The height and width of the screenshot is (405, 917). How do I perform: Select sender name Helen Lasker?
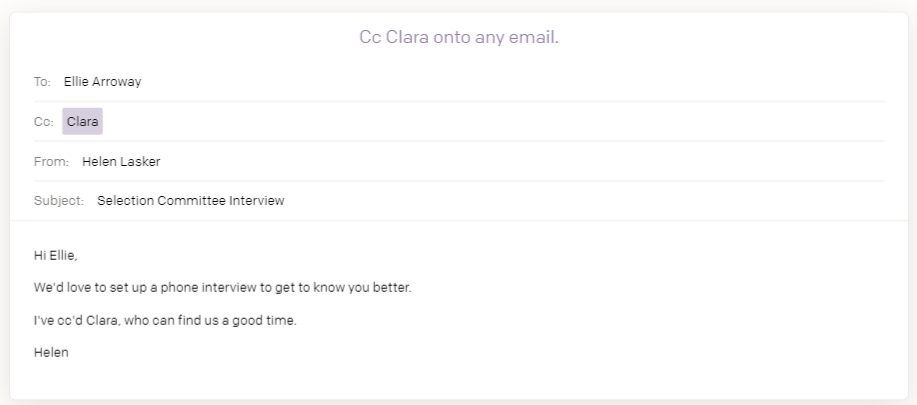[120, 161]
